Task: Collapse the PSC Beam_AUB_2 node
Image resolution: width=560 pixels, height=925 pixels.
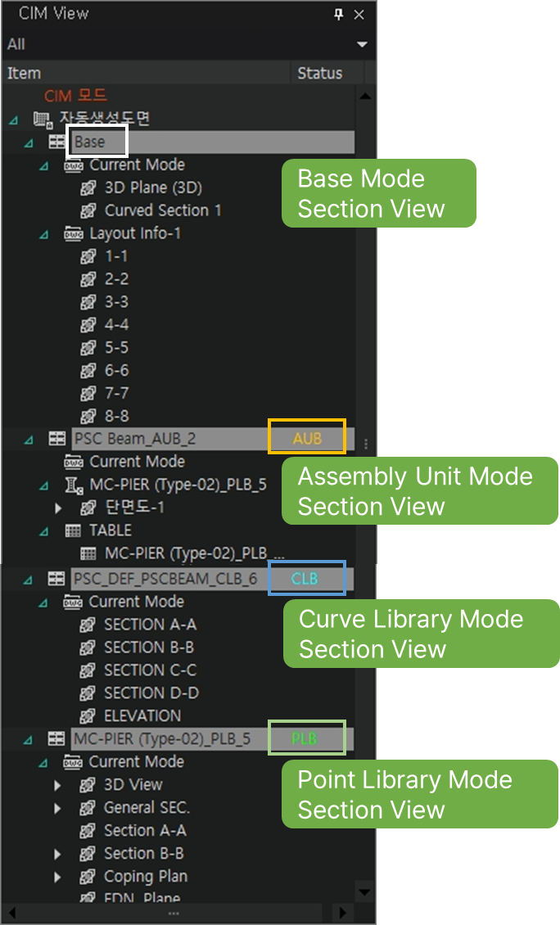Action: tap(29, 440)
